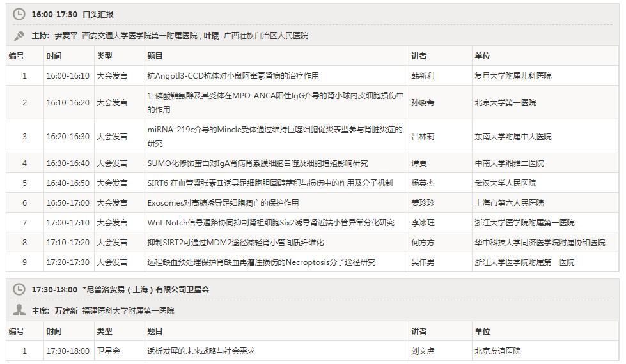Click 武汉大学人民医院

pyautogui.click(x=505, y=183)
